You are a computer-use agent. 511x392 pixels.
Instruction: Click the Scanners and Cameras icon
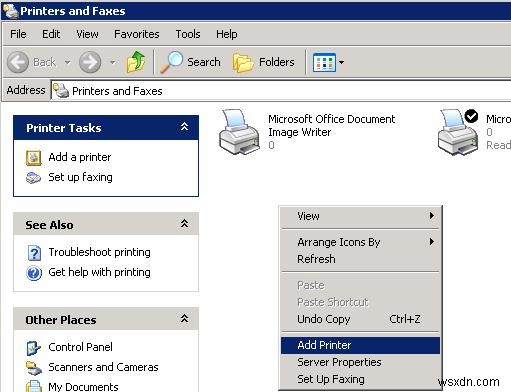[x=34, y=368]
